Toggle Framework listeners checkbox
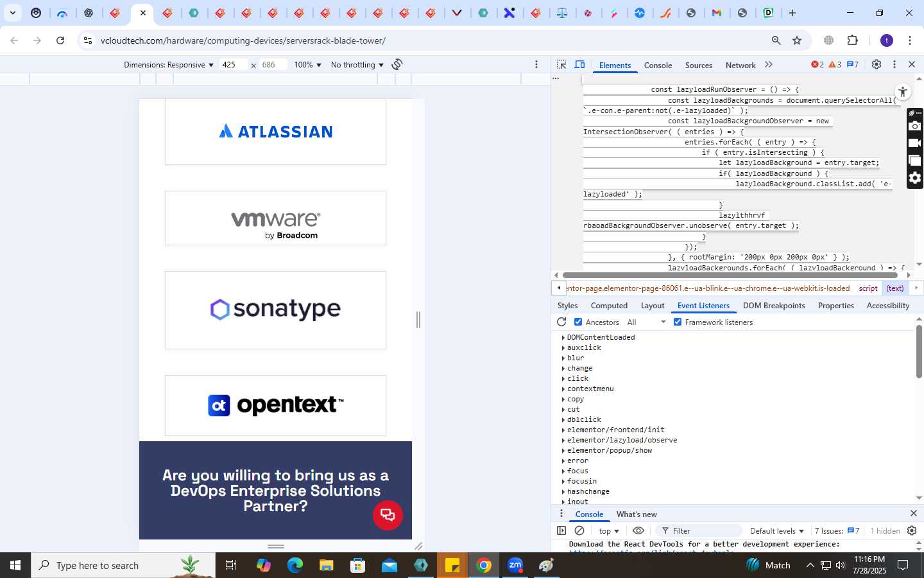This screenshot has height=578, width=924. [678, 322]
